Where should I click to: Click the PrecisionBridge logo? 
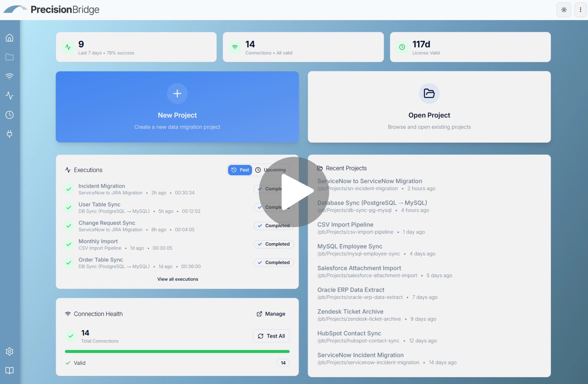click(x=51, y=10)
